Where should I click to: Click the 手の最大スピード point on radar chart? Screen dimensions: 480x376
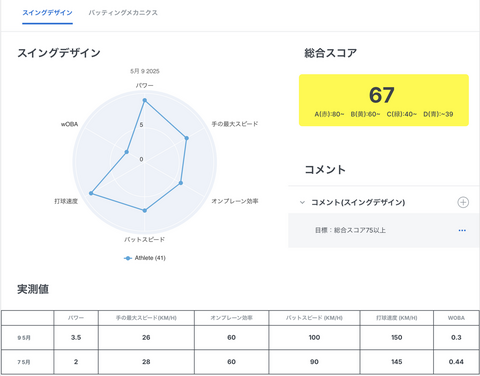[187, 138]
